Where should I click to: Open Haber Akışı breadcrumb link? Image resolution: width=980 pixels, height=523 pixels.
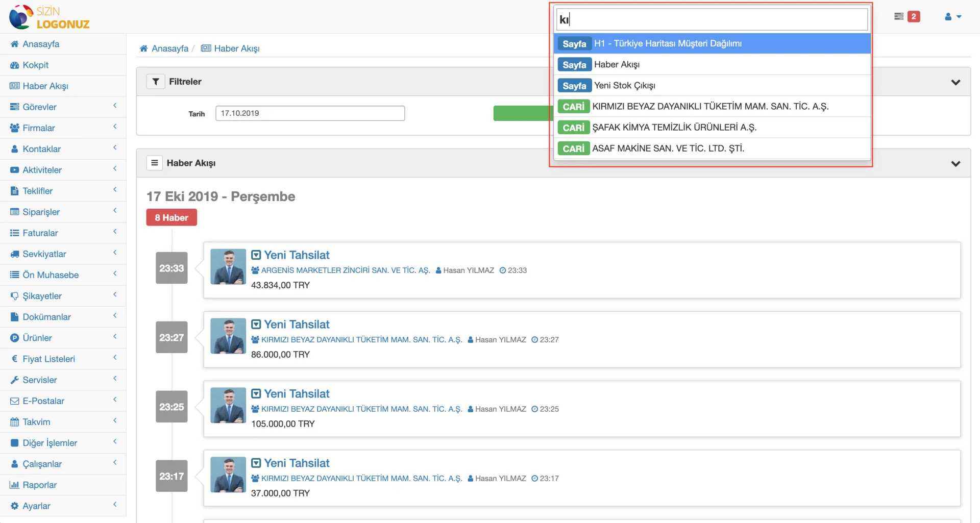(237, 48)
